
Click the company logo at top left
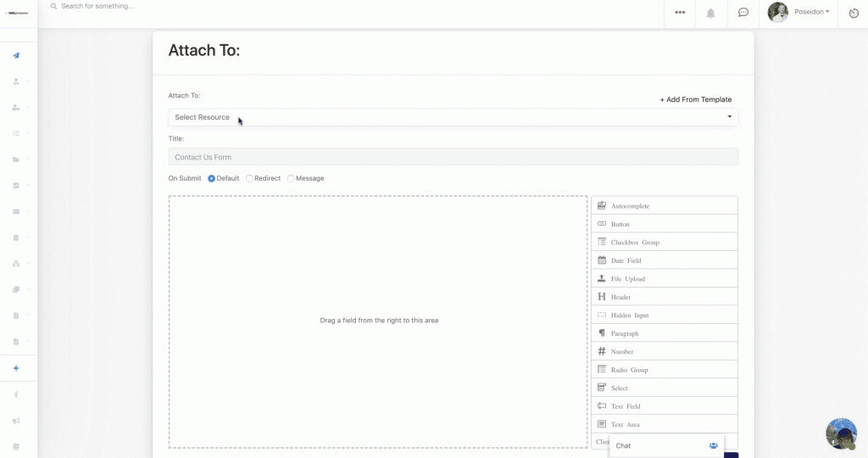click(x=17, y=13)
